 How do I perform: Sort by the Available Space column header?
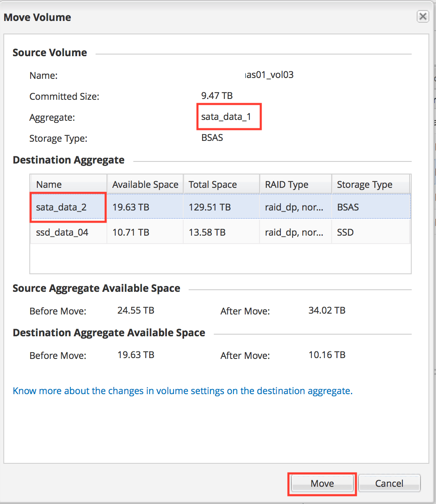tap(145, 184)
